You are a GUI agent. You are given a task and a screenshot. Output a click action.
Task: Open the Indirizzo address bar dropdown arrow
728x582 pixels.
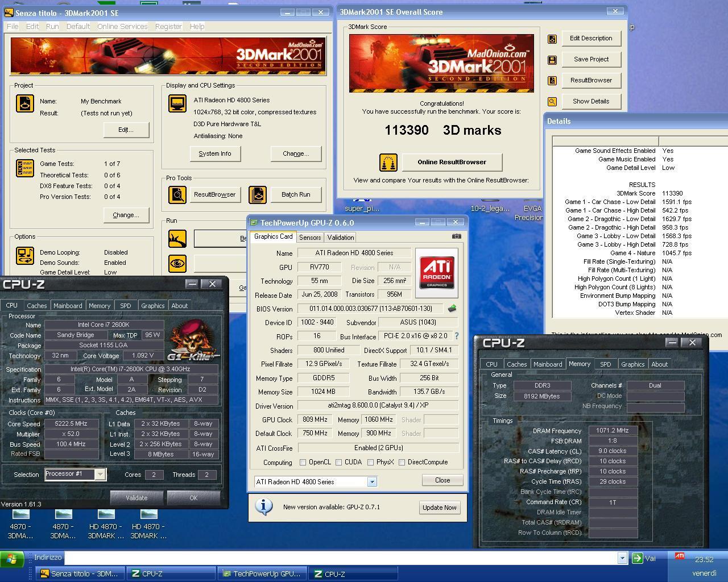(x=622, y=558)
